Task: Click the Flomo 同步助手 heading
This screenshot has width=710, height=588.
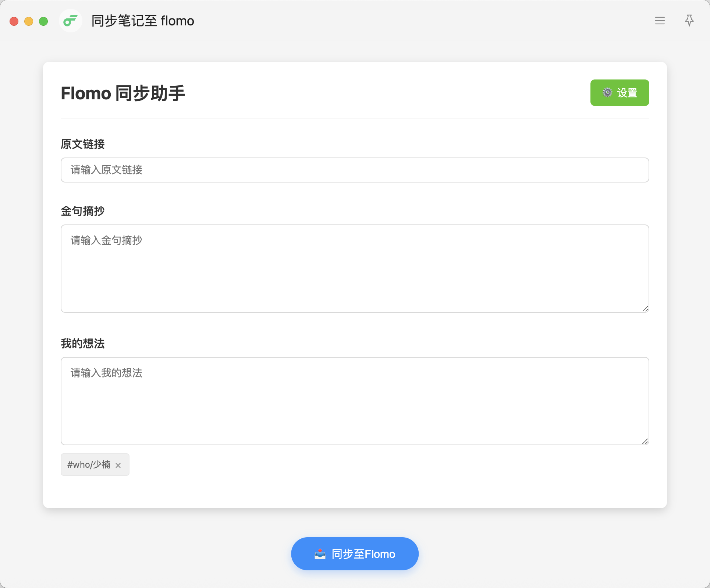Action: [x=123, y=93]
